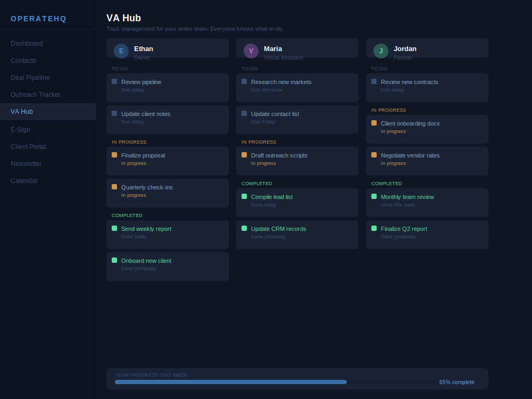The image size is (532, 399).
Task: Click Due tomorrow under Research new markets
Action: click(267, 90)
